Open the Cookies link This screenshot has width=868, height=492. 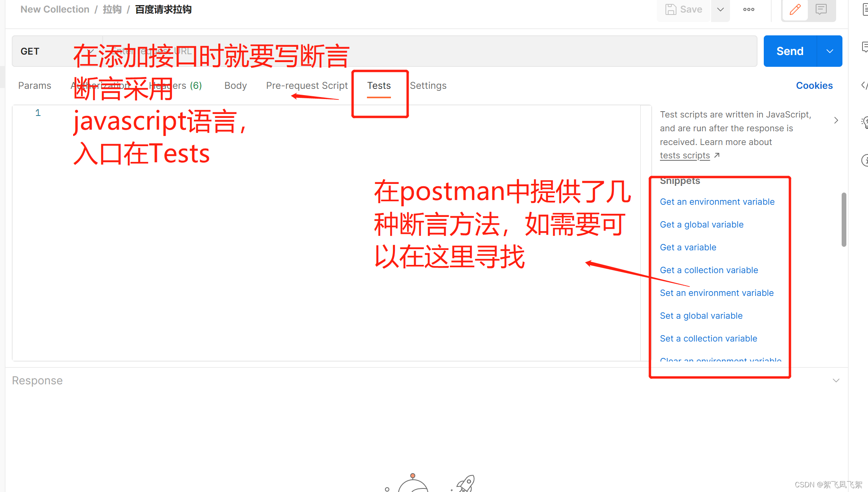coord(814,86)
